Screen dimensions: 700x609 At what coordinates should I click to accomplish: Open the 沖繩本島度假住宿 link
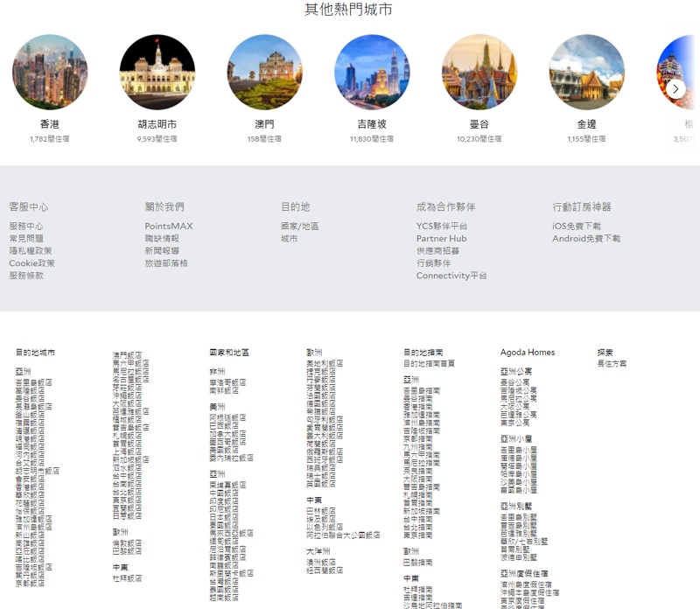pyautogui.click(x=529, y=592)
